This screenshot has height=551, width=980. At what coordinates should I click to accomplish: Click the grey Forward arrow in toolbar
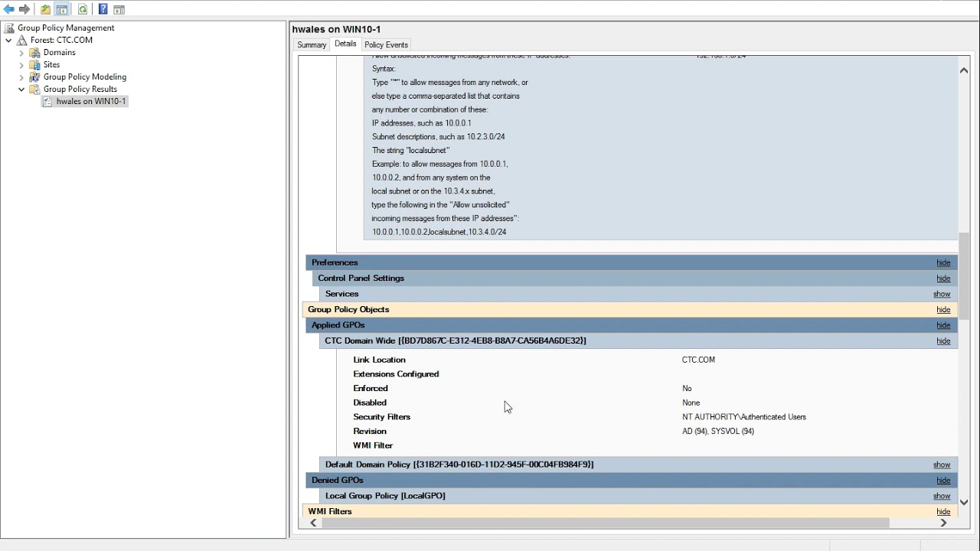tap(24, 9)
